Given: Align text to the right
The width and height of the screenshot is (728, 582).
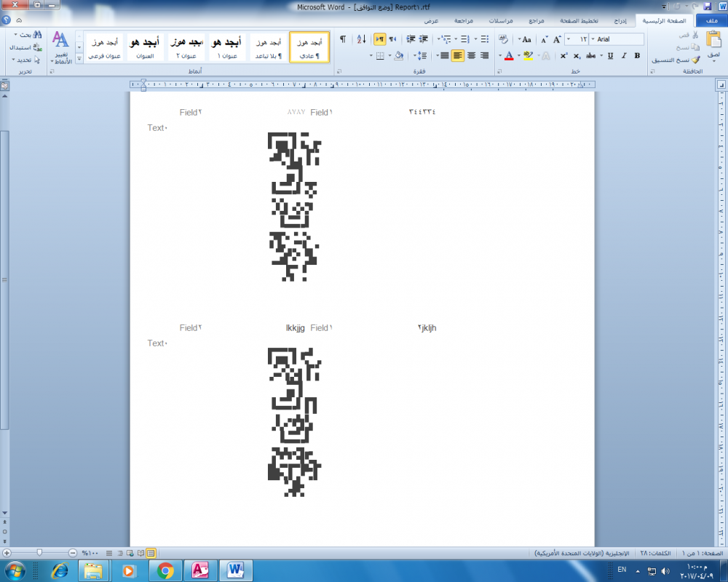Looking at the screenshot, I should pos(484,56).
